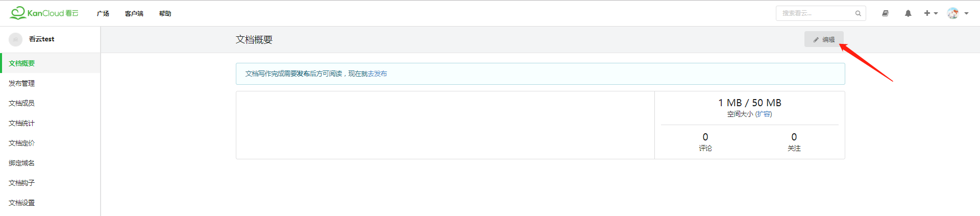Select 发布管理 in the sidebar
The width and height of the screenshot is (980, 216).
(22, 83)
